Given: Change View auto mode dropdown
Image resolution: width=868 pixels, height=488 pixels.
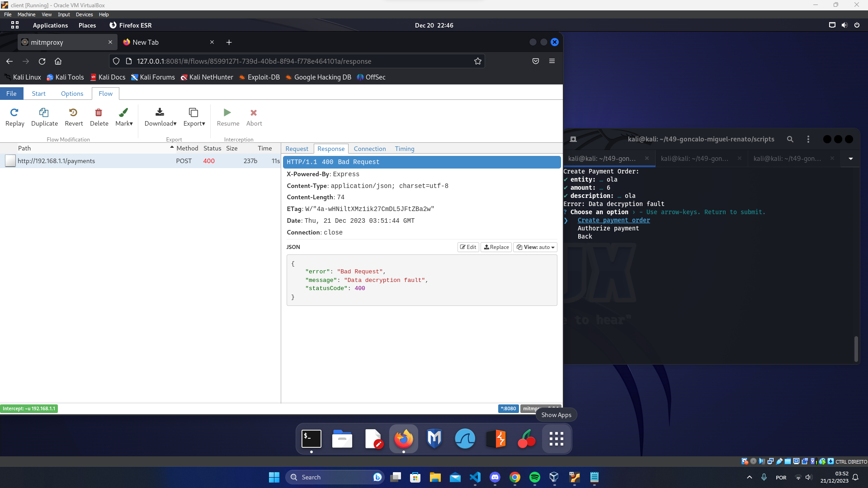Looking at the screenshot, I should (535, 247).
